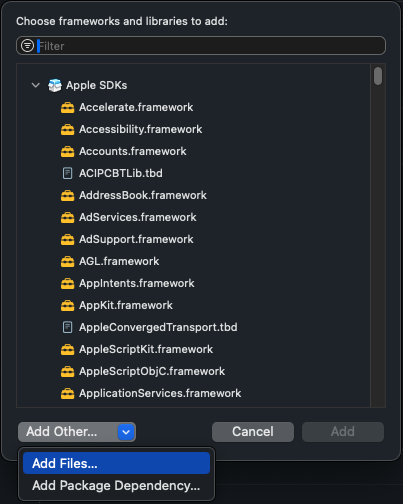403x504 pixels.
Task: Select the Apple SDKs group label
Action: click(97, 85)
